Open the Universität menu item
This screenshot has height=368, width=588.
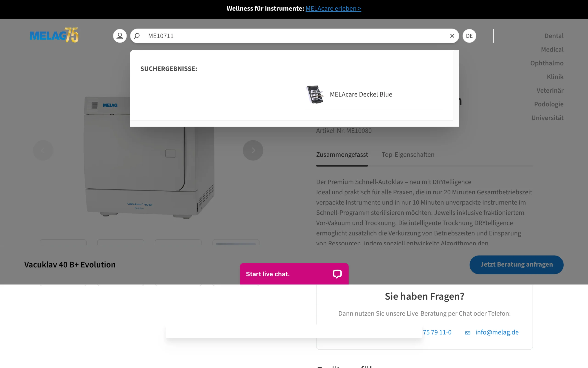coord(547,118)
